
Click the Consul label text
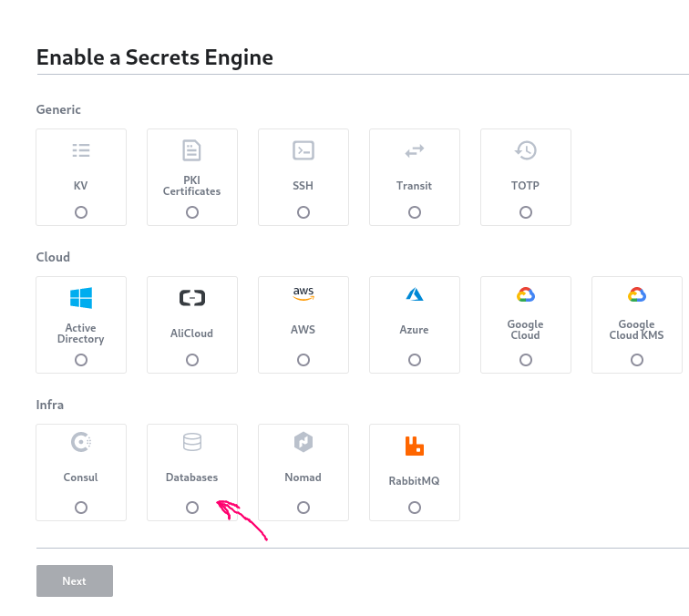(81, 477)
